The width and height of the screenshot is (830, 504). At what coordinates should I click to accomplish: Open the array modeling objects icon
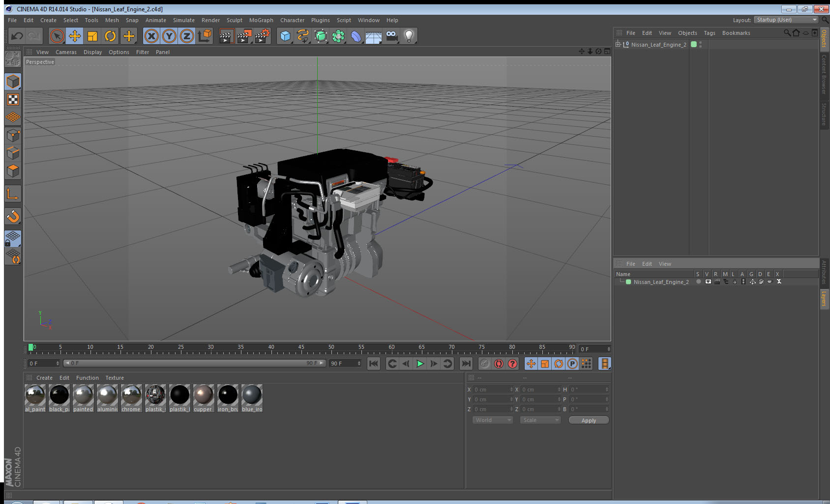pyautogui.click(x=338, y=36)
